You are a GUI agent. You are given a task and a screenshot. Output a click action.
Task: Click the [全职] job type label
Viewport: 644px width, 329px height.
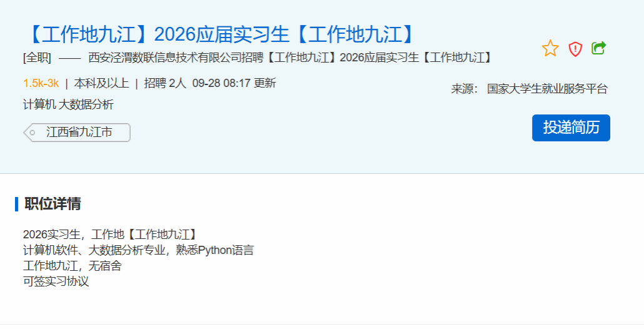pyautogui.click(x=38, y=58)
